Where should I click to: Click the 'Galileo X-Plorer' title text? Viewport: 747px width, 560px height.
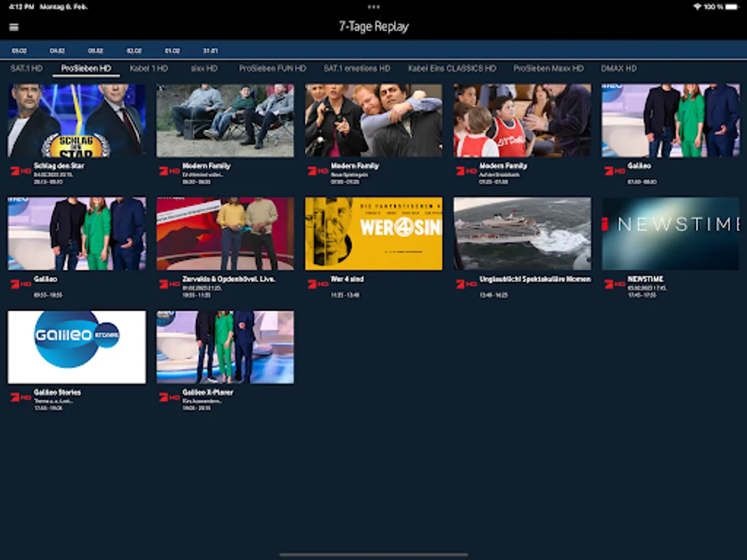[209, 393]
